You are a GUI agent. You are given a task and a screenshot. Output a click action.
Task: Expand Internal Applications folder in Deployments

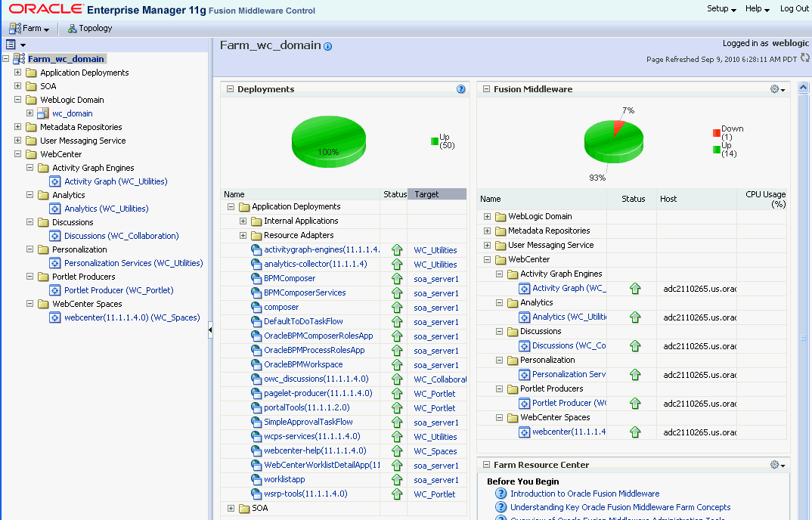pyautogui.click(x=243, y=221)
